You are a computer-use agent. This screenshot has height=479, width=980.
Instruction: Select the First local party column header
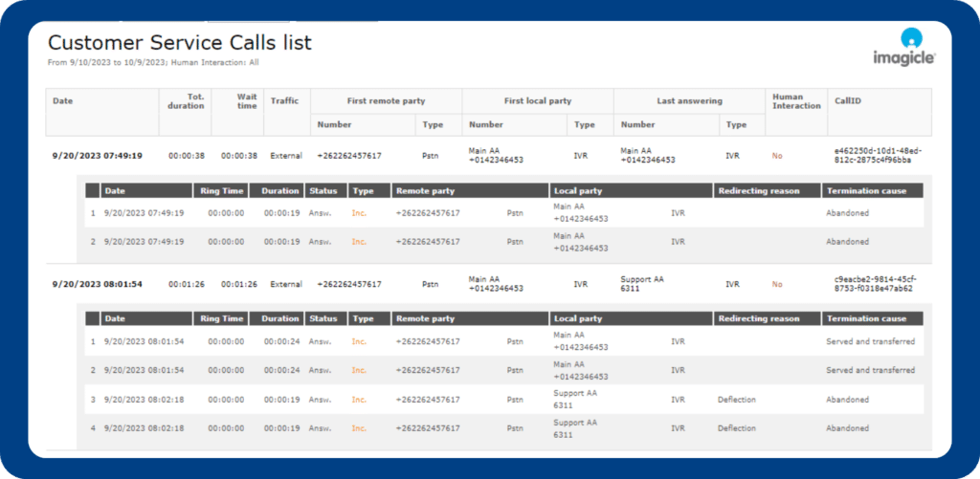[537, 100]
